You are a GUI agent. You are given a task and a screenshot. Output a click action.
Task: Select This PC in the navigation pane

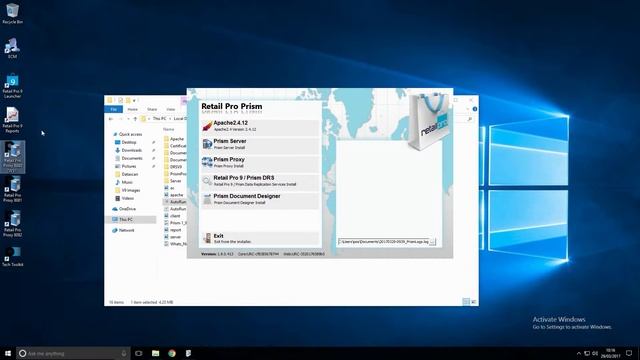130,220
